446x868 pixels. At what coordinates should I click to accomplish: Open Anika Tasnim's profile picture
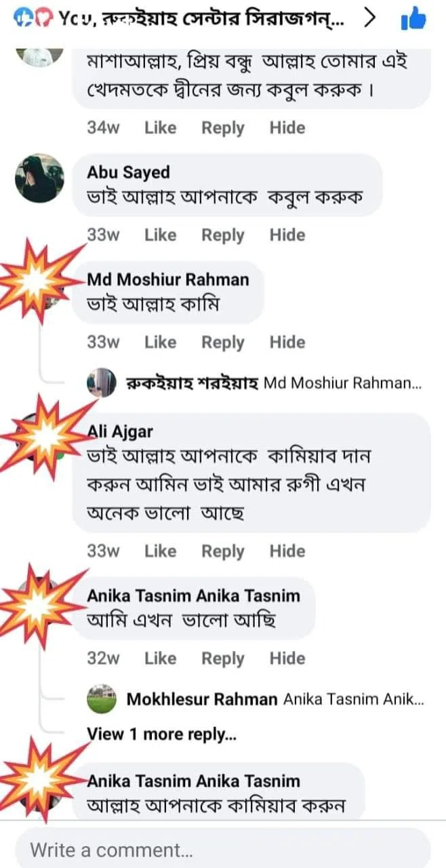[39, 602]
